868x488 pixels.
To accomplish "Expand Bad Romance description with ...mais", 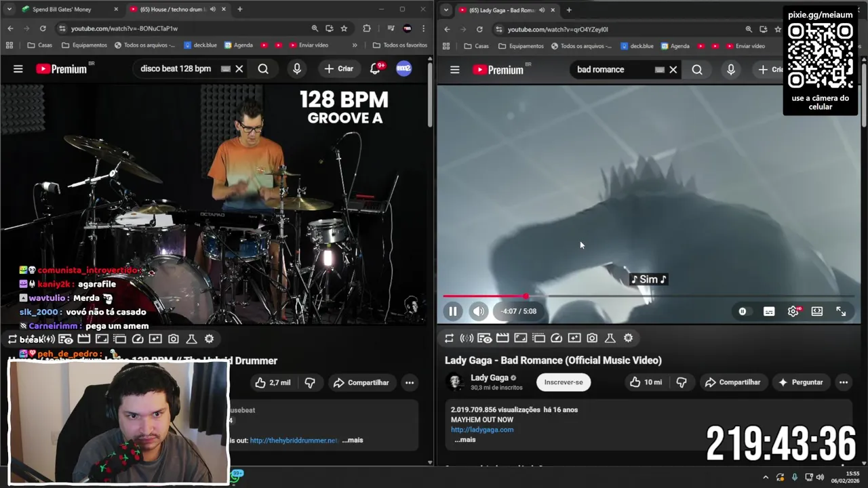I will [x=465, y=440].
